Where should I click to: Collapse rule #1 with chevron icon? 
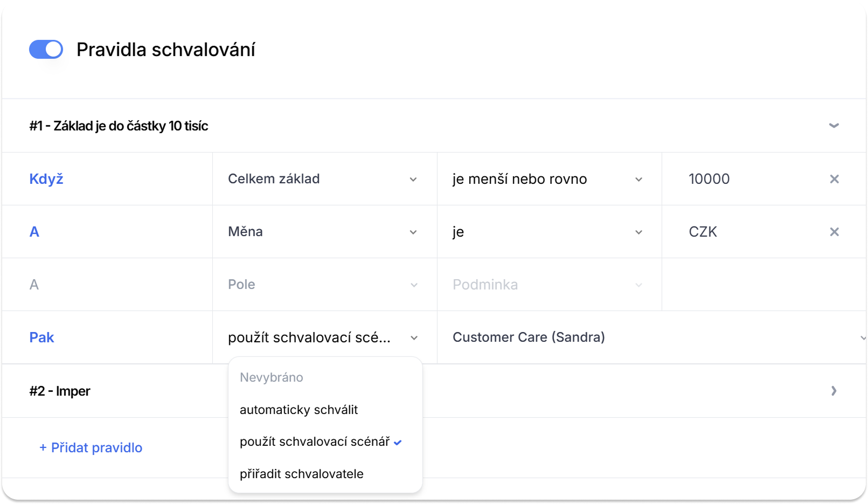(x=834, y=126)
